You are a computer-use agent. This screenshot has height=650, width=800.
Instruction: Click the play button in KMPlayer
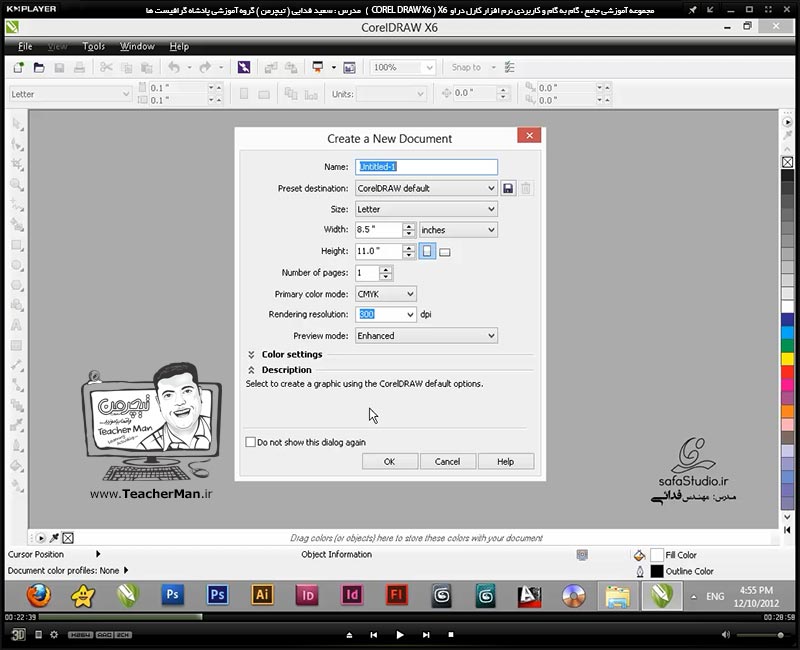[400, 635]
